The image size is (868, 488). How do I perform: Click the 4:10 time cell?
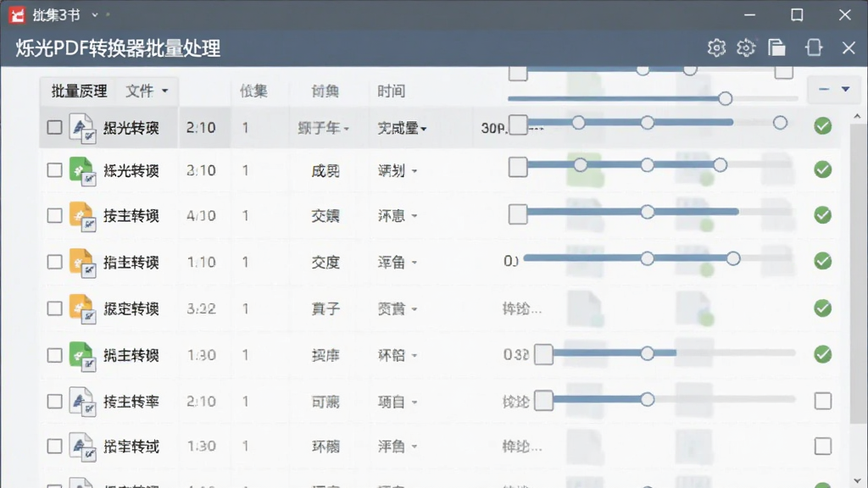tap(201, 216)
